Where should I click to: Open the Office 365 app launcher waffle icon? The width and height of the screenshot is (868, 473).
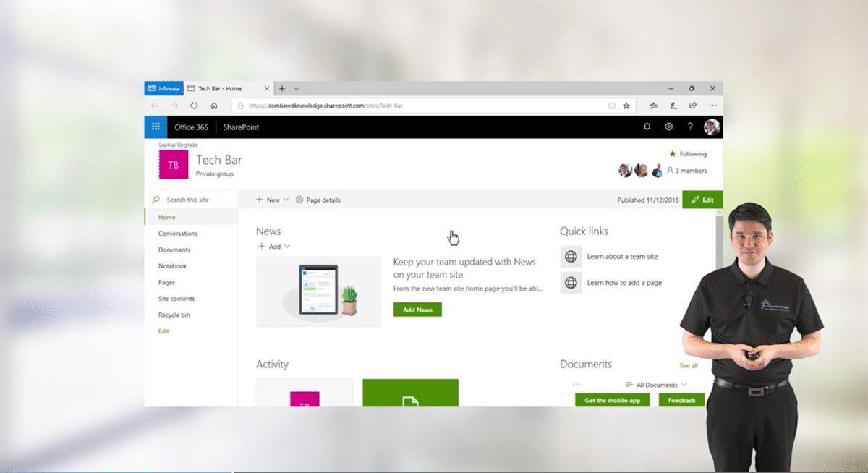155,127
